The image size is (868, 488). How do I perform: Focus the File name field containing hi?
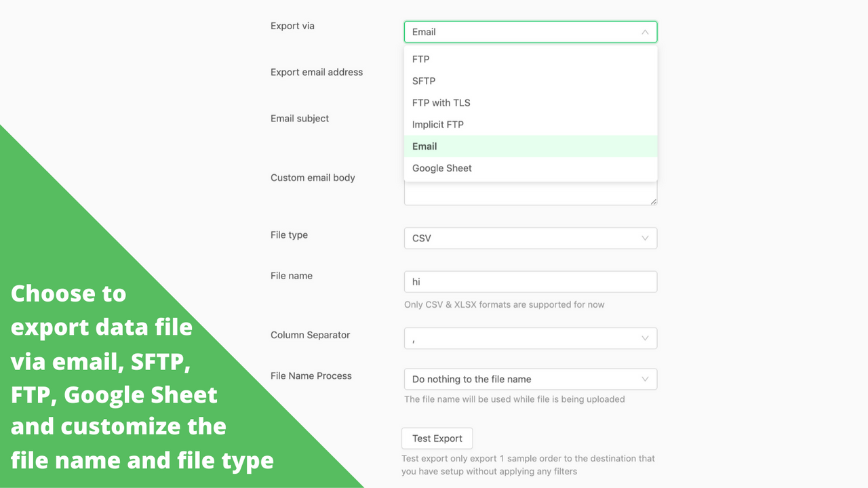530,281
